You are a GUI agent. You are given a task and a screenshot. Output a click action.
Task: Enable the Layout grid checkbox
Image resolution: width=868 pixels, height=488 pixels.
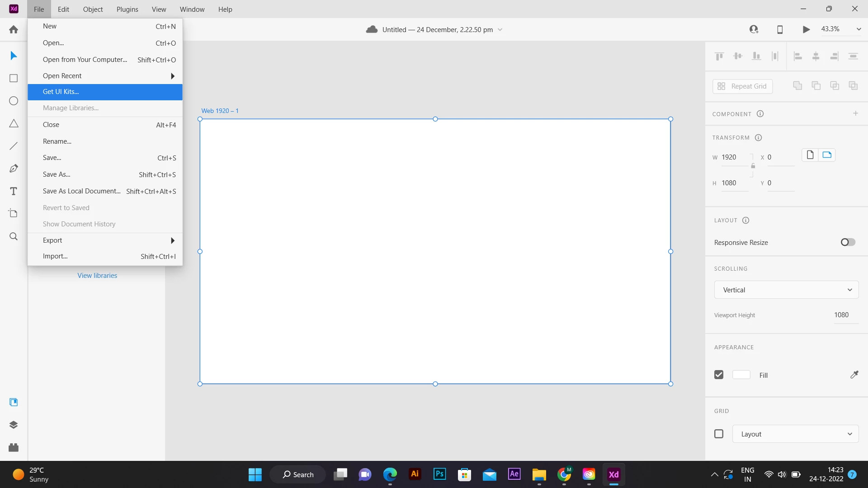[719, 434]
